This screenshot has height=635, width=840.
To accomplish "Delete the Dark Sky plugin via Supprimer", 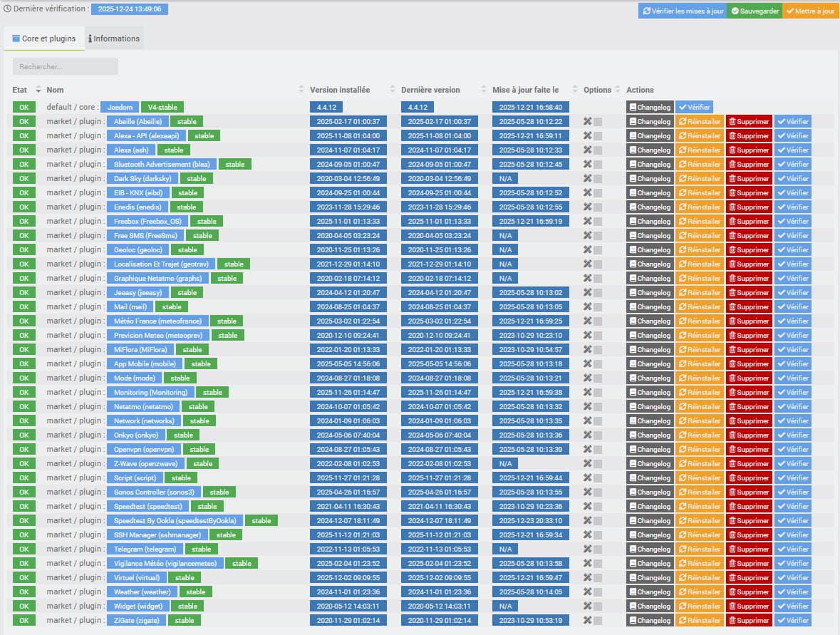I will (x=749, y=179).
